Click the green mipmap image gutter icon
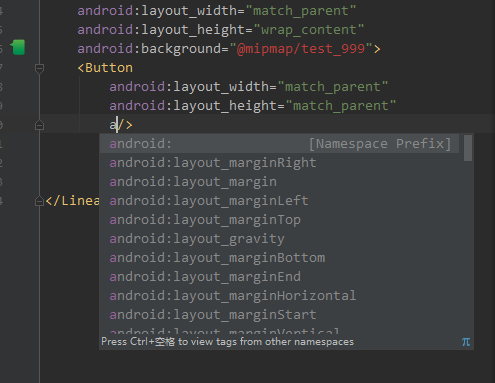 18,47
